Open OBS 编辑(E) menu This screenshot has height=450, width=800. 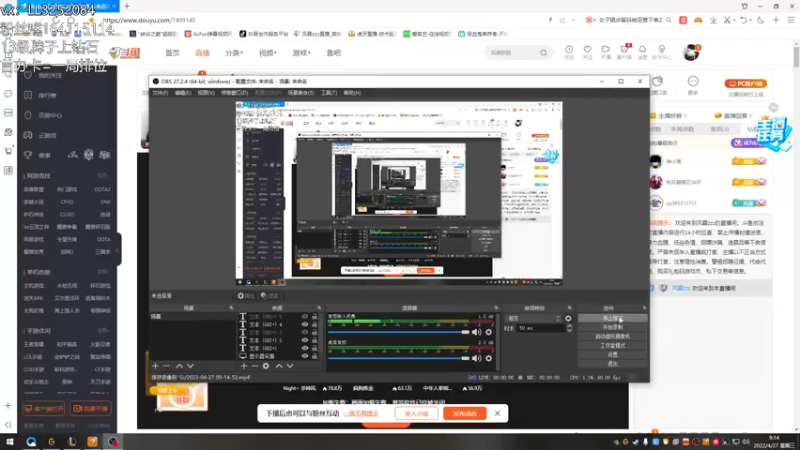pos(183,93)
